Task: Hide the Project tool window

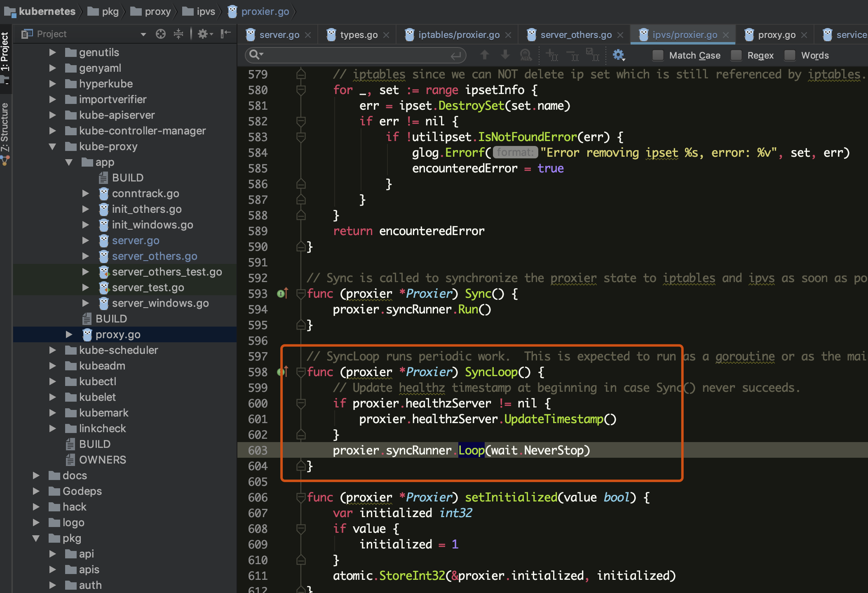Action: pos(225,34)
